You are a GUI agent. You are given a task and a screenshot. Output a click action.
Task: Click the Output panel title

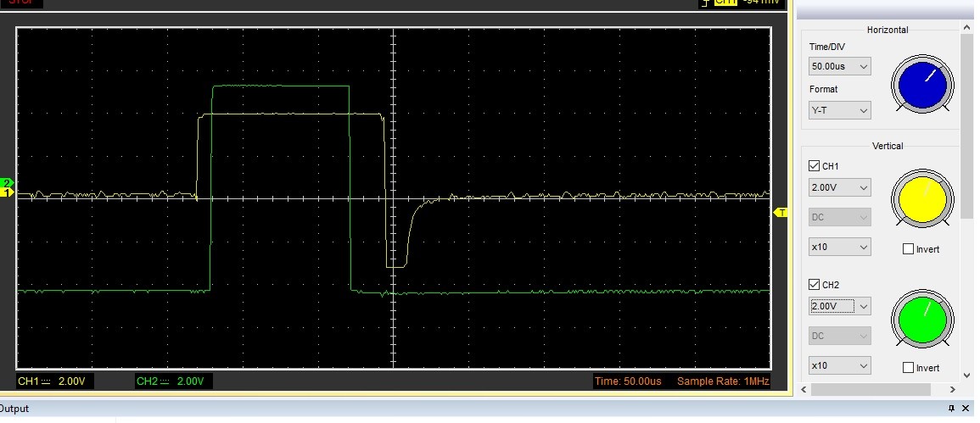click(14, 409)
